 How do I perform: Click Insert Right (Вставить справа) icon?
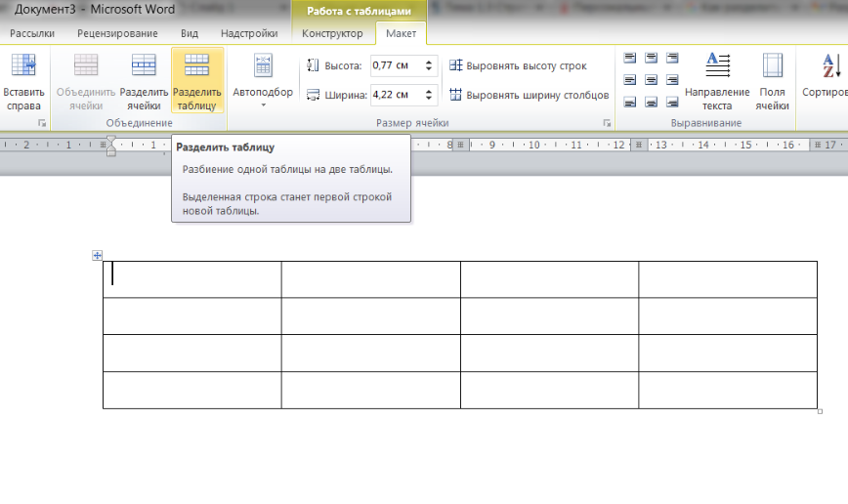click(x=23, y=64)
